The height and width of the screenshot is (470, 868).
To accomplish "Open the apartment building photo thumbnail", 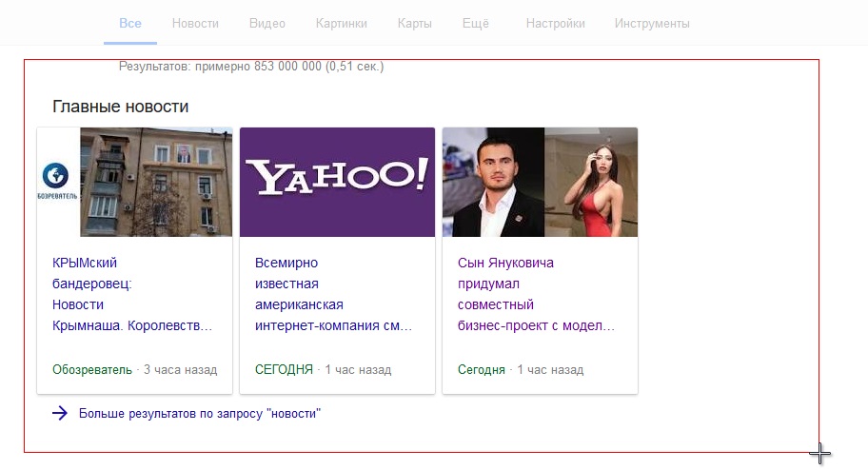I will (x=156, y=182).
